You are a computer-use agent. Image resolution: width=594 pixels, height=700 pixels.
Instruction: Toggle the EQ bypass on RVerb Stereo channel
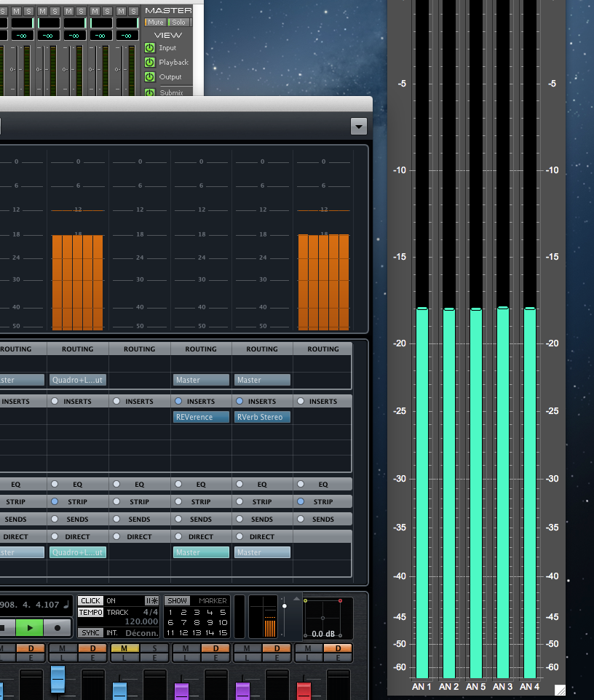239,485
